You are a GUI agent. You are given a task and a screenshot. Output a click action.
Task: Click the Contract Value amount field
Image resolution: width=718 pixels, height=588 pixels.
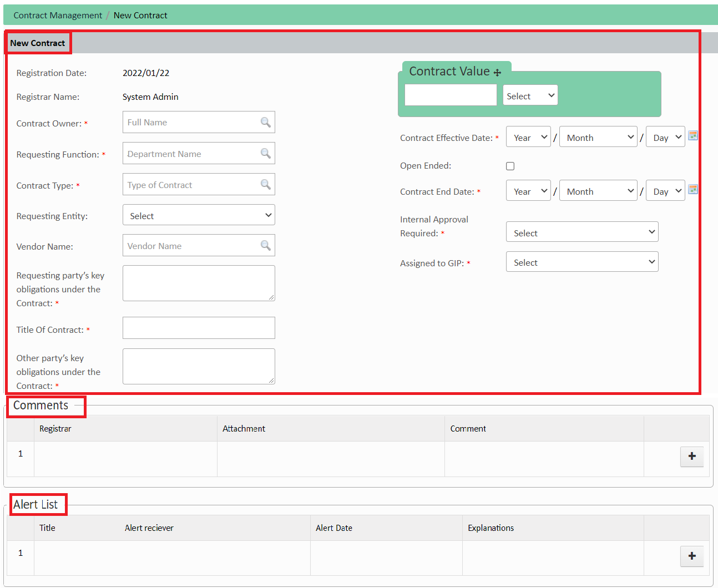pos(451,95)
